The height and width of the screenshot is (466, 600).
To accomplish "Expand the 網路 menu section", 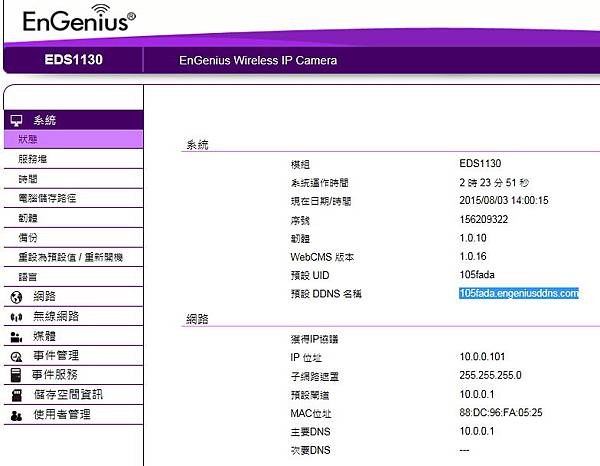I will coord(73,297).
